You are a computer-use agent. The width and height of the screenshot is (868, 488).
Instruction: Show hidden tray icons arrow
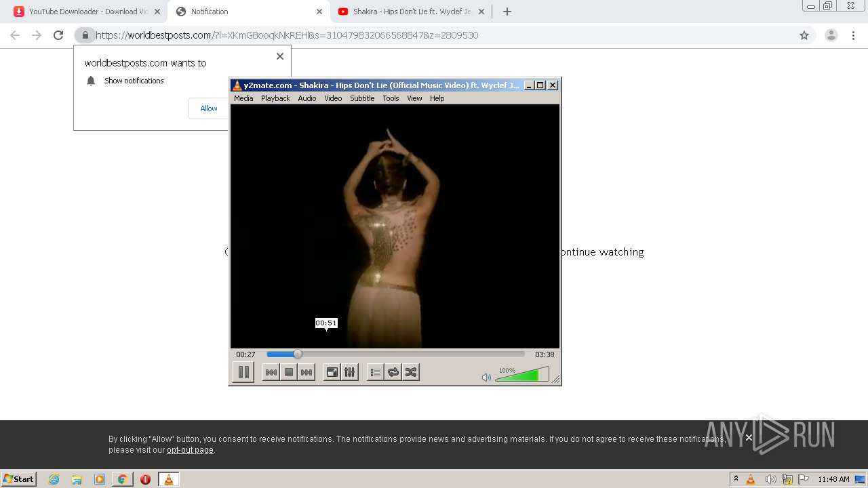pyautogui.click(x=736, y=479)
